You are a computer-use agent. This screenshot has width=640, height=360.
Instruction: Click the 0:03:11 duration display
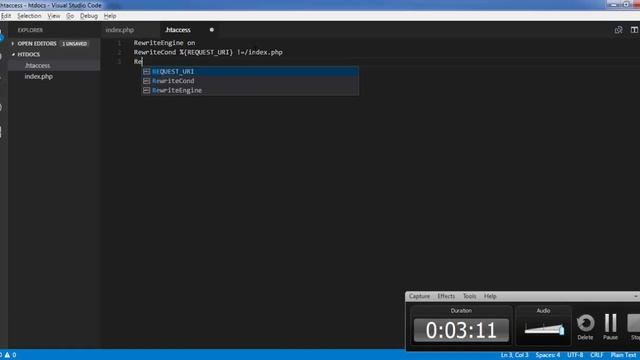point(461,330)
